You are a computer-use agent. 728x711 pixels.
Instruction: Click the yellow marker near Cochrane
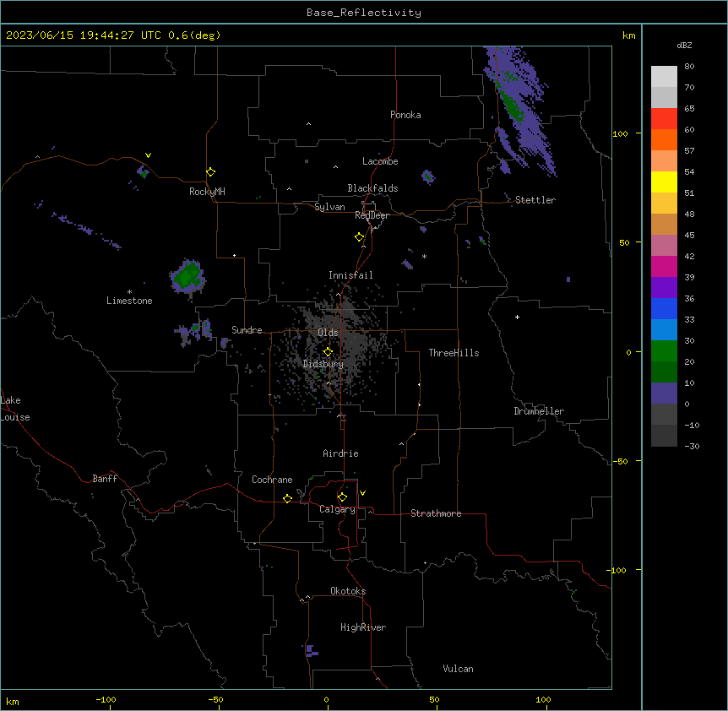pos(287,498)
